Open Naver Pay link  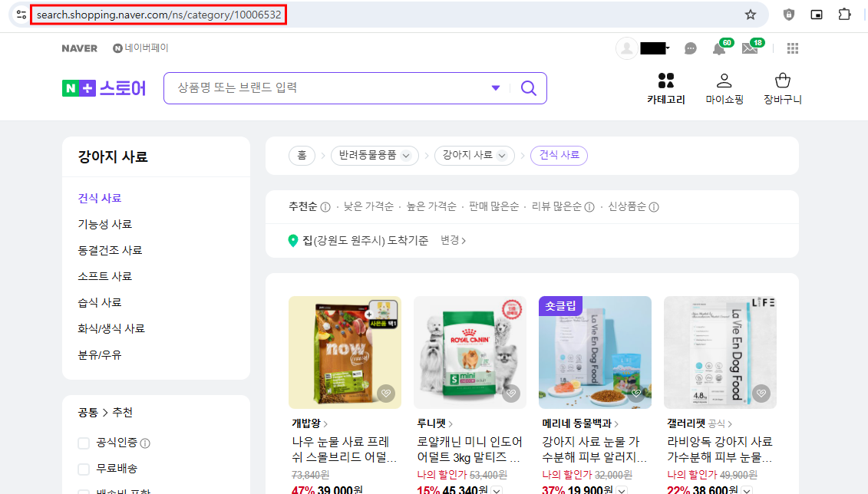(140, 48)
